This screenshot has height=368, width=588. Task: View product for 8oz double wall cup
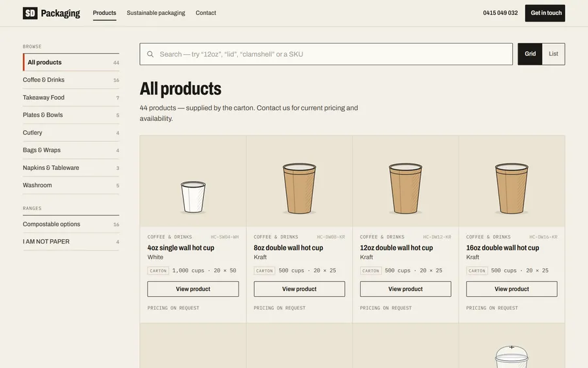[x=299, y=289]
